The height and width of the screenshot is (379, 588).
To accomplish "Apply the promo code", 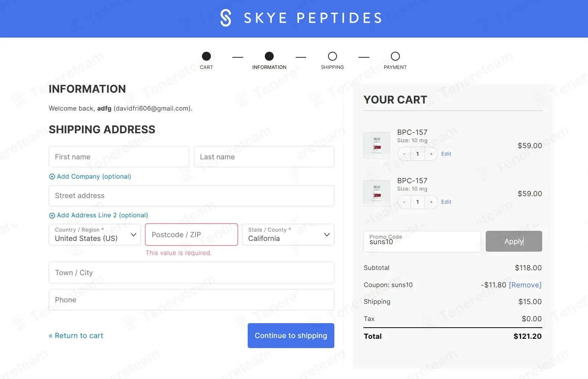I will pos(514,241).
